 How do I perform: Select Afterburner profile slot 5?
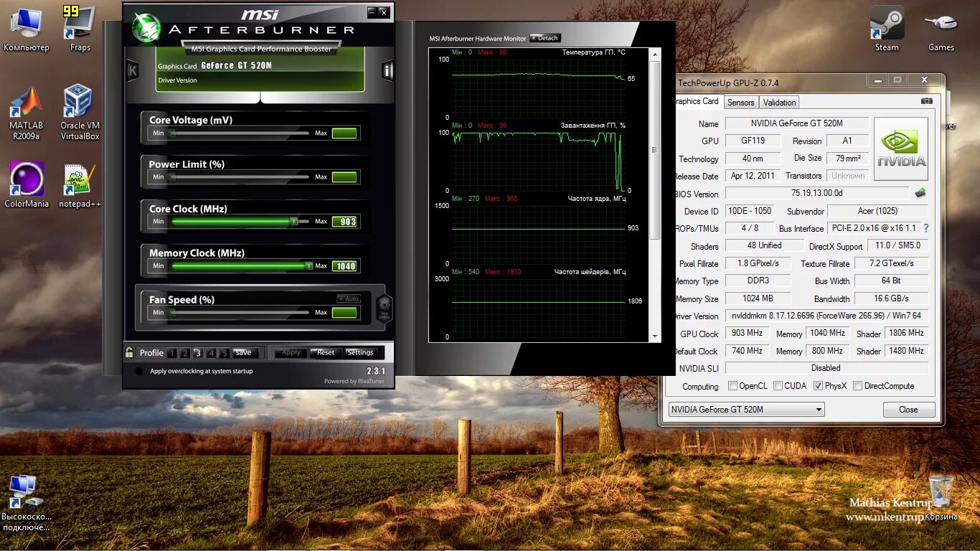225,353
